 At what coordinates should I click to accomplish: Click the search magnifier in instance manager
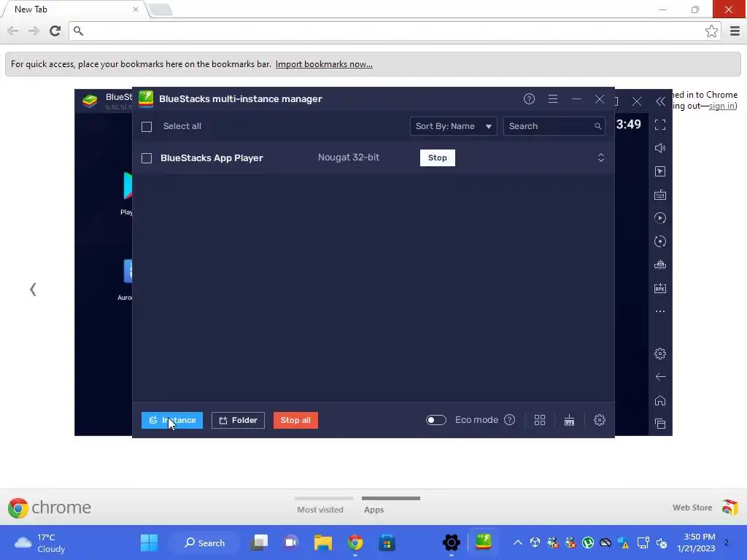597,126
